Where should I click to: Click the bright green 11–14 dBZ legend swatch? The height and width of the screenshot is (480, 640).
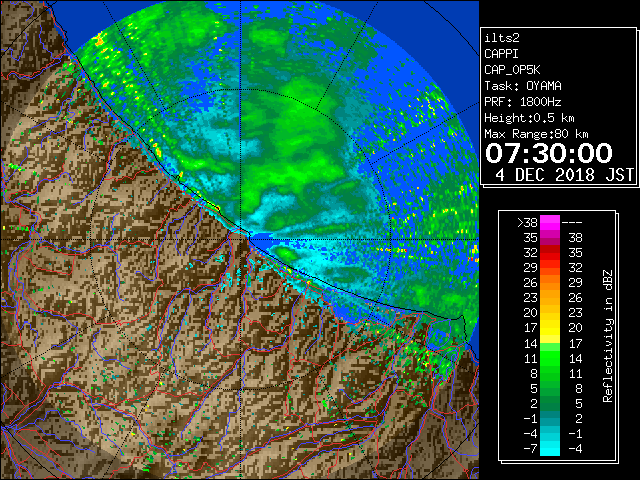pos(550,358)
